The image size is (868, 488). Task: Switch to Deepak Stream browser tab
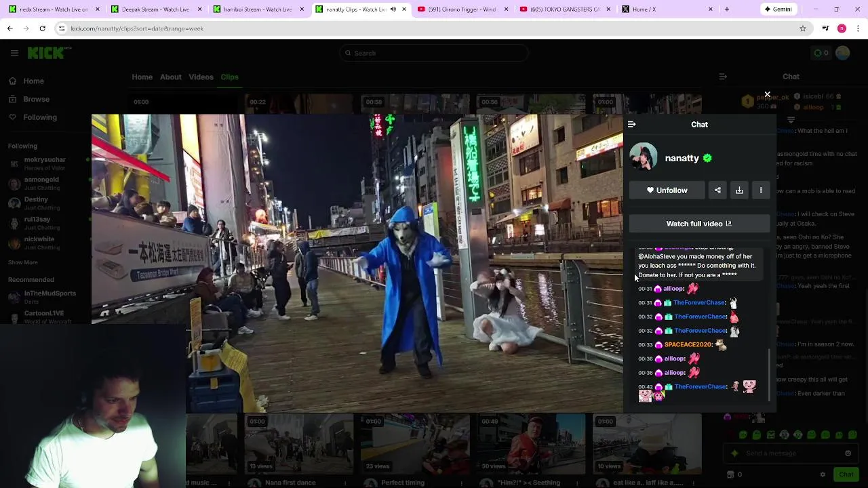pyautogui.click(x=155, y=9)
